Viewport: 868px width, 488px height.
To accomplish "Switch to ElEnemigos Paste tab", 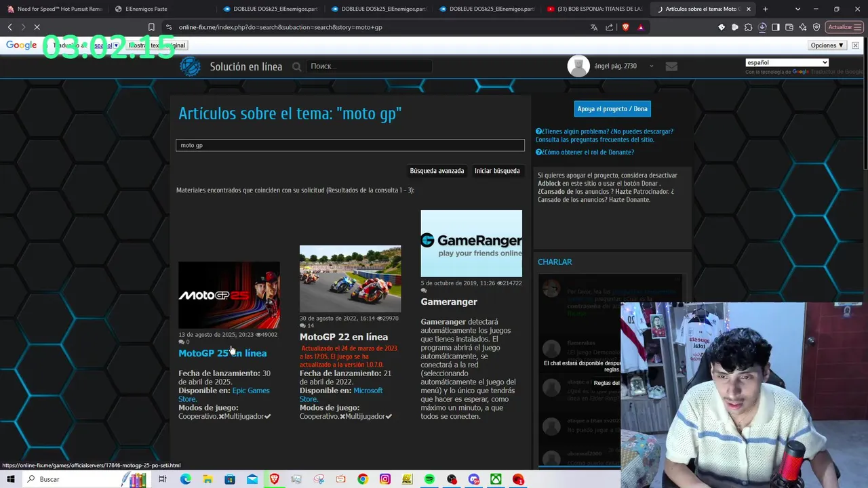I will (163, 9).
